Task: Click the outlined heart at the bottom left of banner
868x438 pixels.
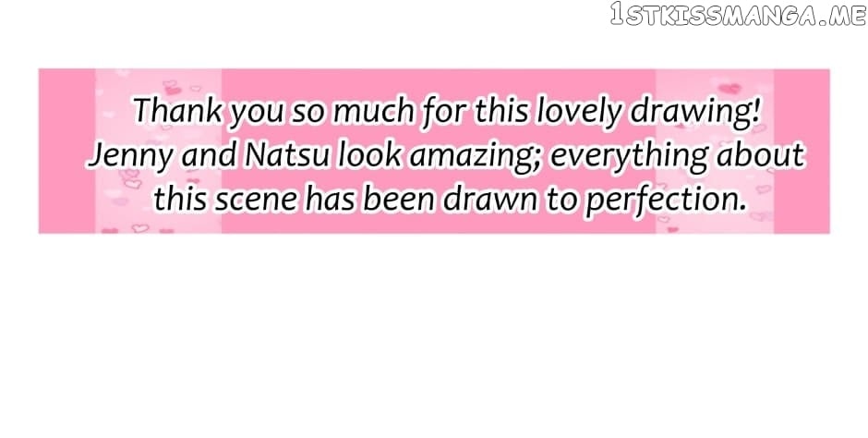Action: click(140, 228)
